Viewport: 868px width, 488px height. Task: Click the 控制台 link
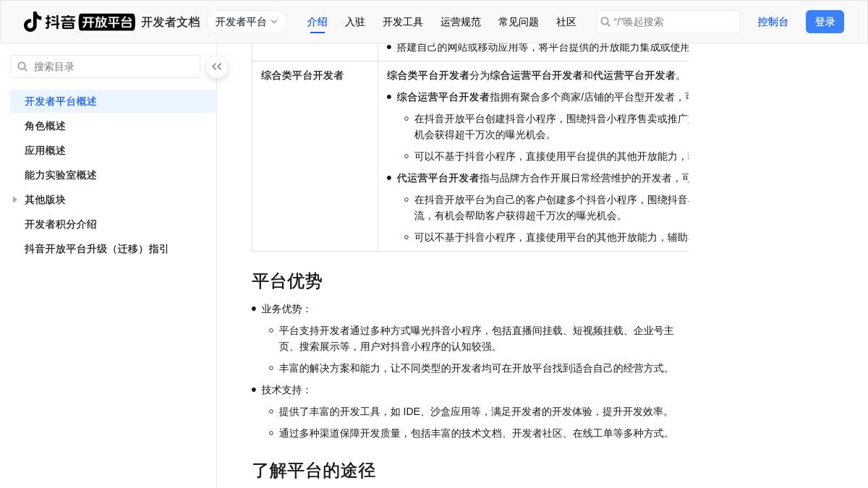(773, 22)
